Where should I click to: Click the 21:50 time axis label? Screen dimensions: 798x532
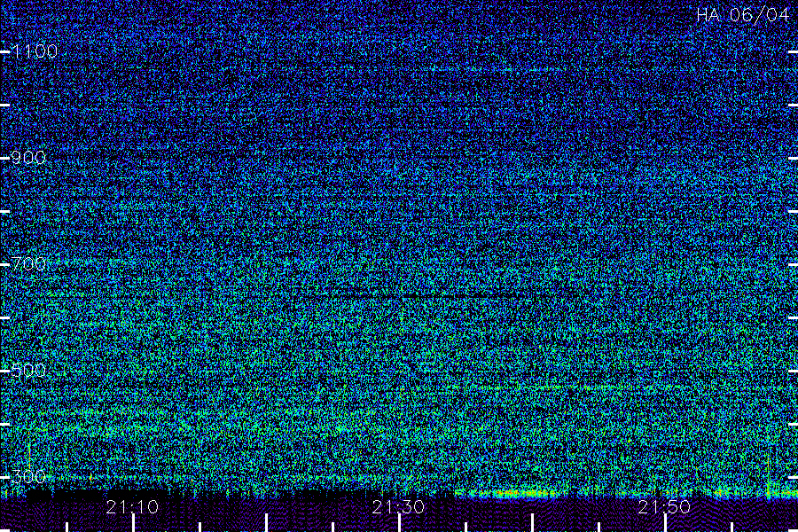click(x=664, y=507)
